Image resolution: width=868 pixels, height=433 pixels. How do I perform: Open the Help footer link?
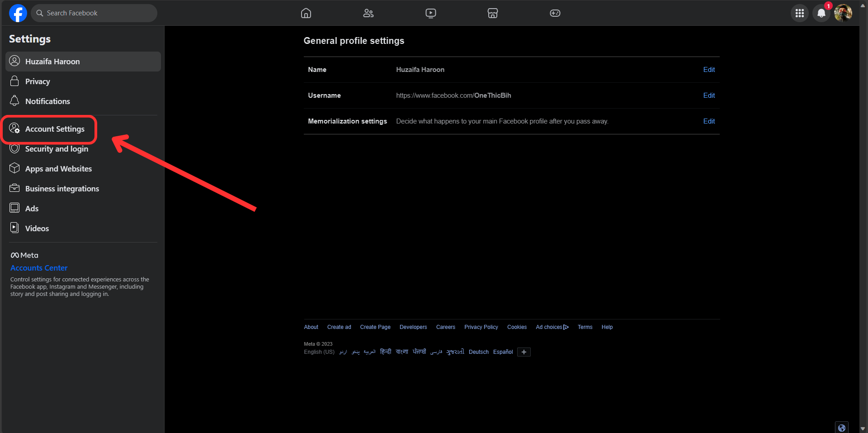click(607, 327)
